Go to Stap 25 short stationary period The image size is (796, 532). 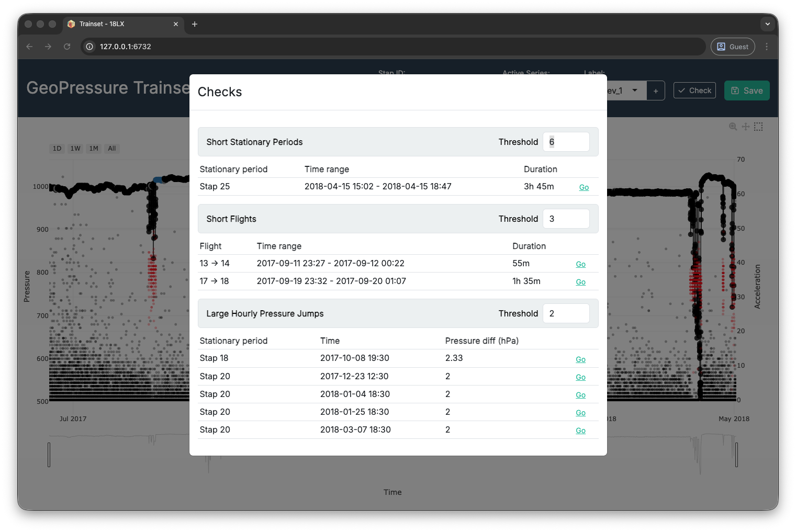(584, 187)
